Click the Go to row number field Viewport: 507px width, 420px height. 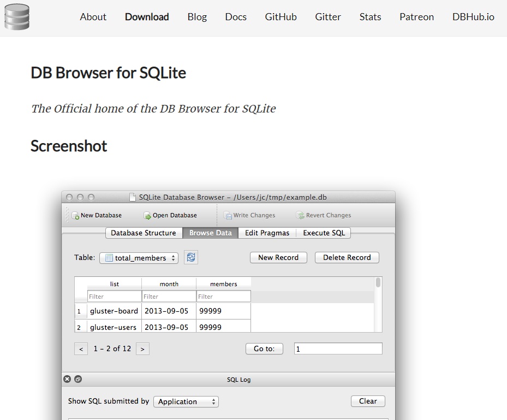(338, 349)
